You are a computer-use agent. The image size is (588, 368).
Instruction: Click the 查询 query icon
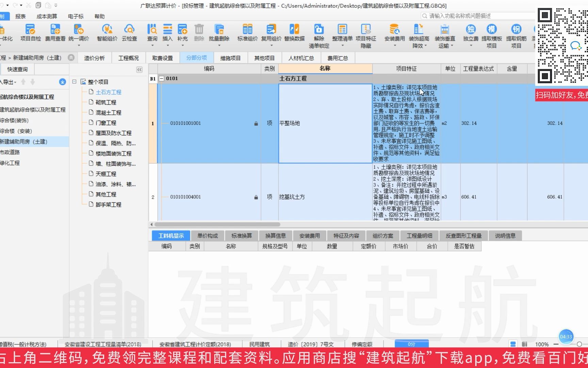pos(152,33)
